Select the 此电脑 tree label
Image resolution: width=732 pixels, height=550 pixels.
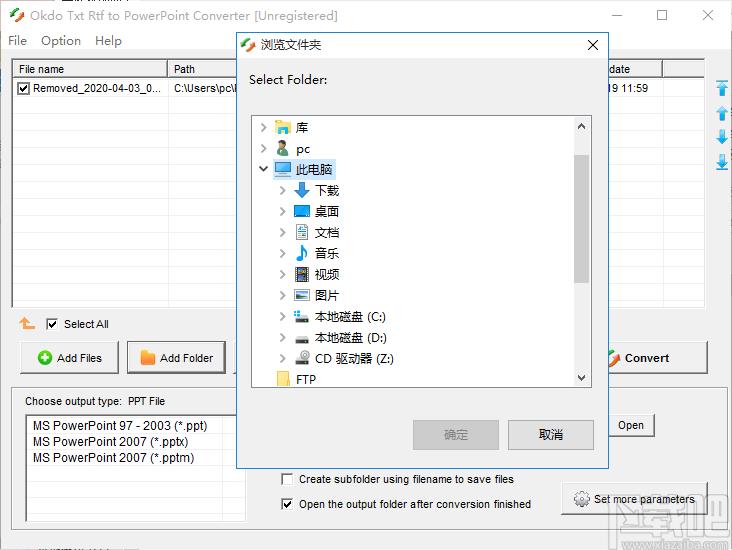tap(314, 169)
